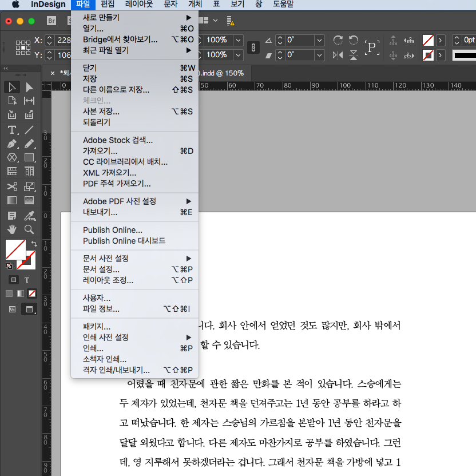Open the horizontal scale 100% dropdown
Screen dimensions: 476x476
(237, 40)
